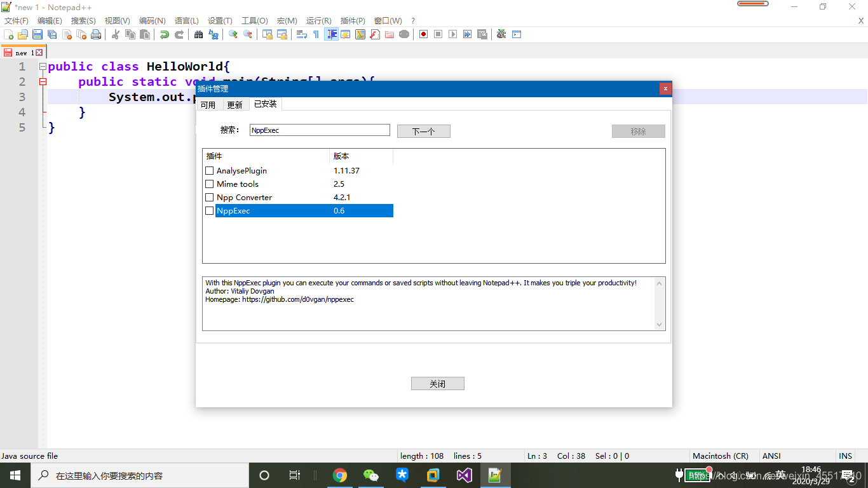Open the 运行(R) menu

318,21
